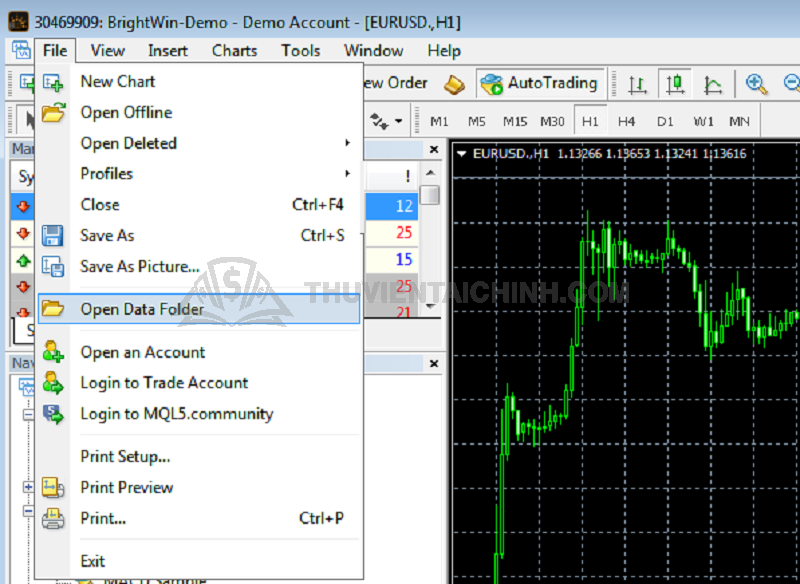
Task: Close the Navigator panel
Action: (x=434, y=364)
